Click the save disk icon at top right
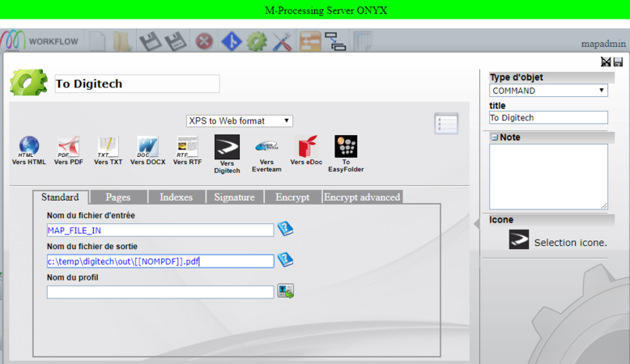Viewport: 630px width, 364px height. [x=618, y=61]
